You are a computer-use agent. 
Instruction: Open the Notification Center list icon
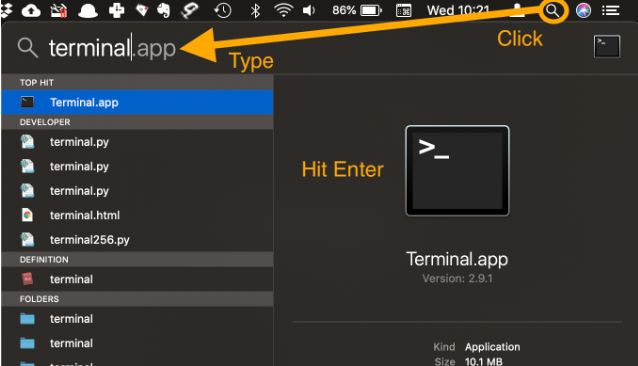coord(611,11)
